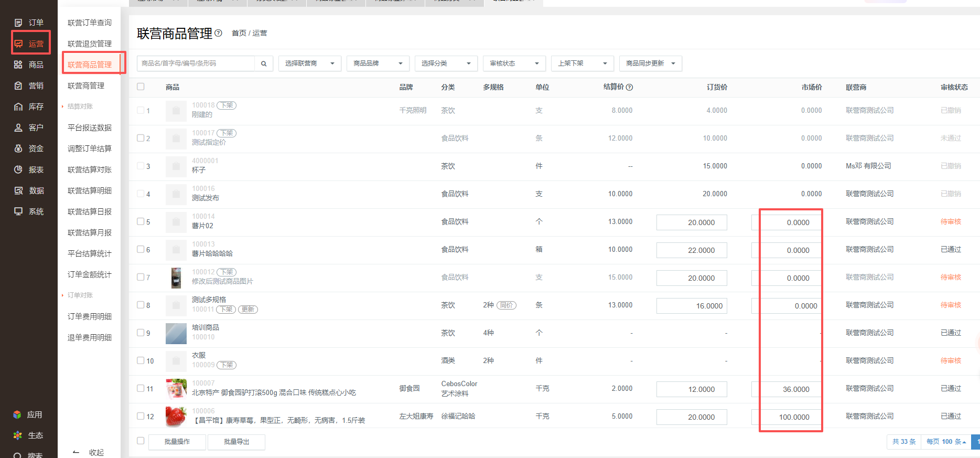Click the 批量操作 button
Image resolution: width=980 pixels, height=458 pixels.
coord(177,442)
